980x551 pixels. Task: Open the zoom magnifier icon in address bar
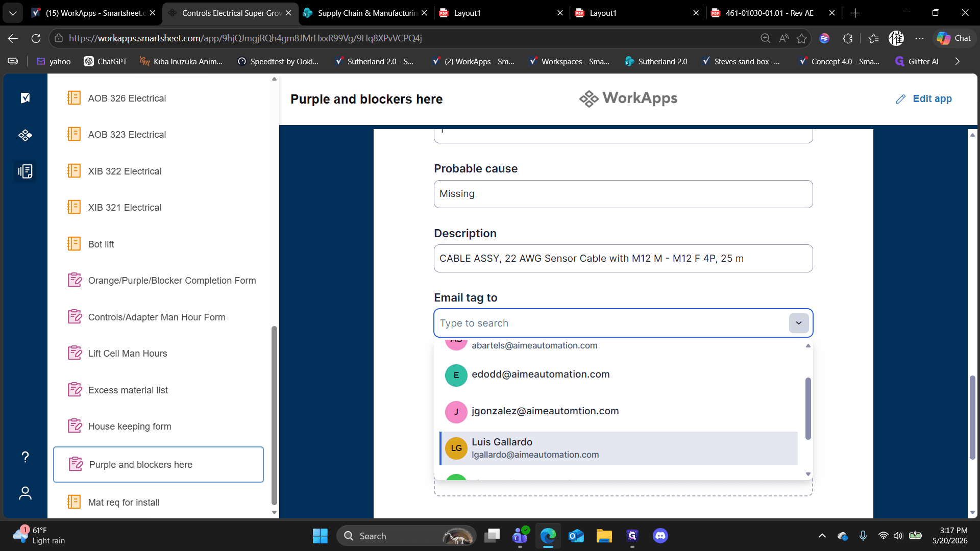[x=765, y=38]
